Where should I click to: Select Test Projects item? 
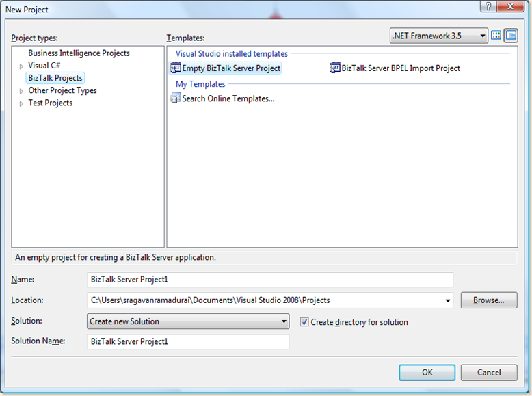tap(50, 103)
